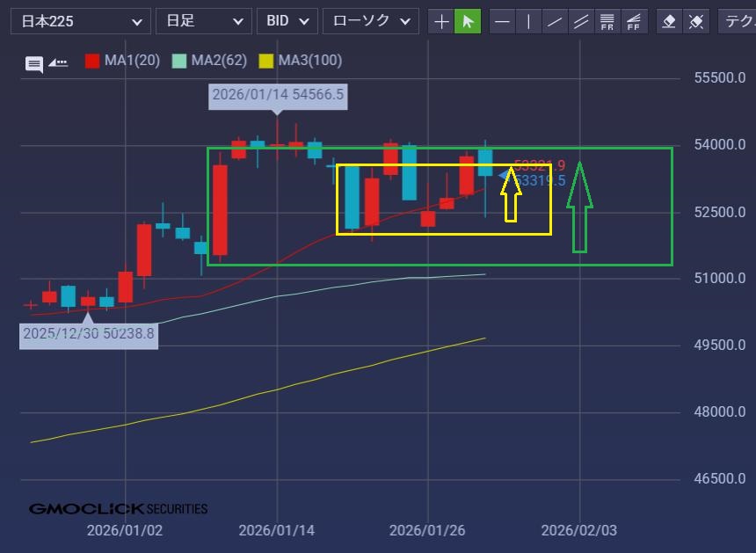The height and width of the screenshot is (553, 756).
Task: Select the horizontal line drawing tool
Action: 502,21
